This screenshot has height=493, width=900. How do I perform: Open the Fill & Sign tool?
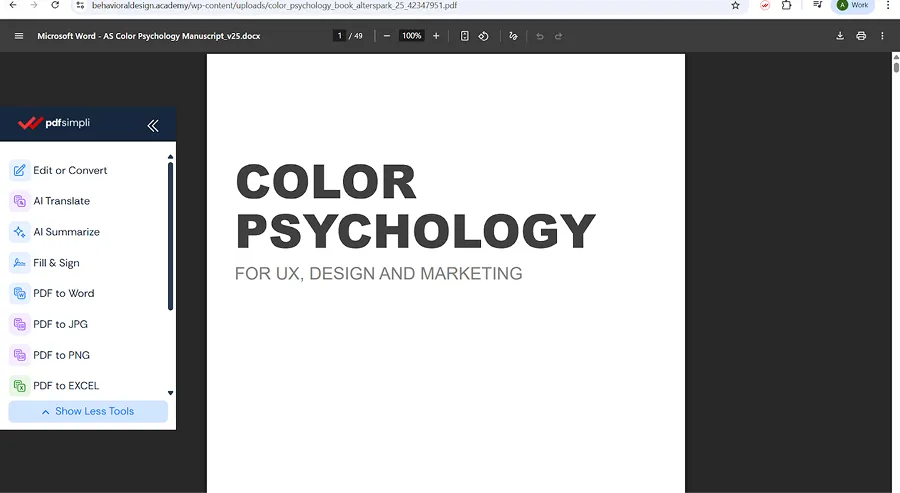click(56, 263)
